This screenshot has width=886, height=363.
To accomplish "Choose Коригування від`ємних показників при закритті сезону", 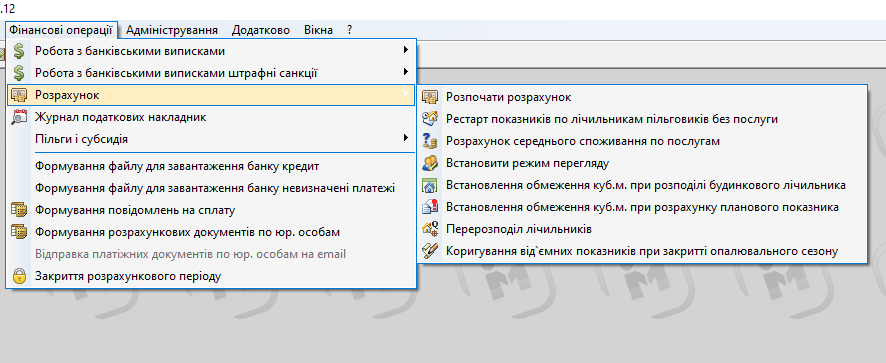I will click(642, 251).
